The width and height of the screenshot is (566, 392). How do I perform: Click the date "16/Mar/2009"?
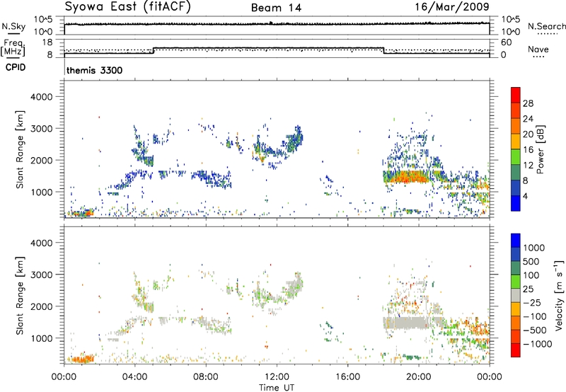[x=452, y=6]
